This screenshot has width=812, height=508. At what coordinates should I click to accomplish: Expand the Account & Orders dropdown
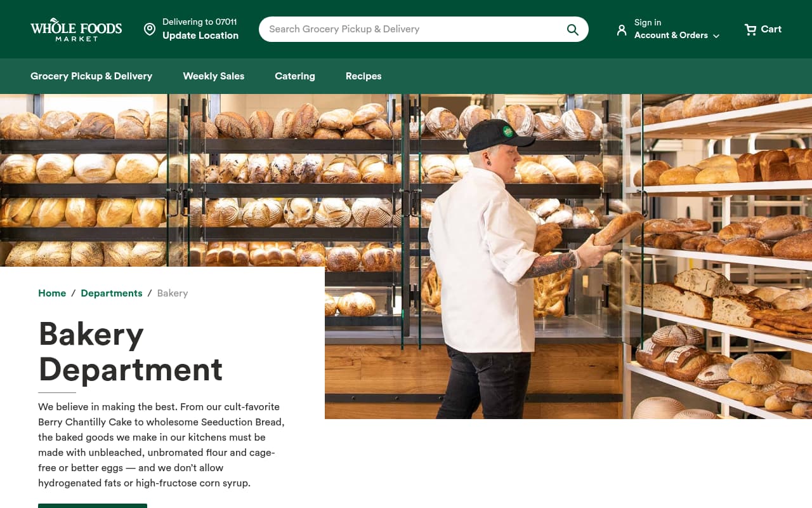676,36
